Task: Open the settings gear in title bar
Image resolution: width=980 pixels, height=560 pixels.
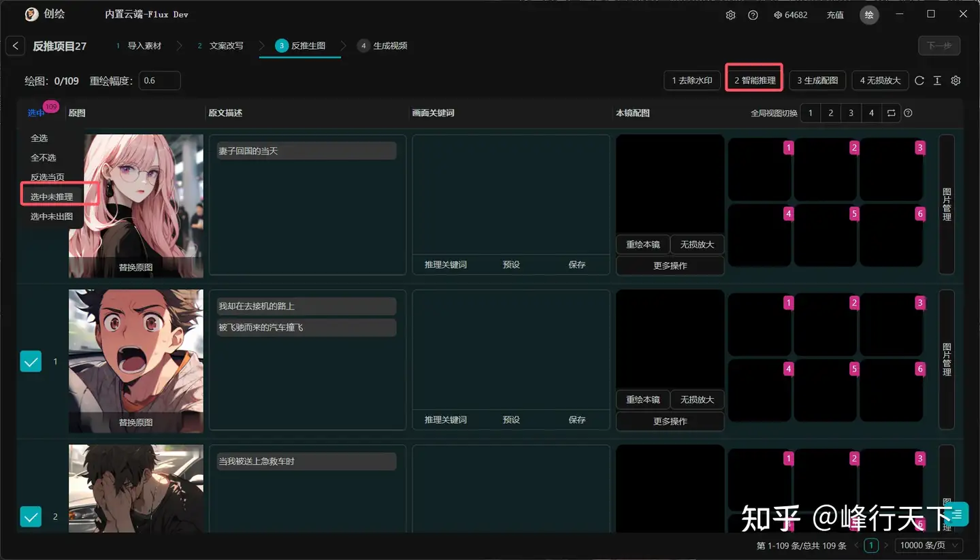Action: 730,15
